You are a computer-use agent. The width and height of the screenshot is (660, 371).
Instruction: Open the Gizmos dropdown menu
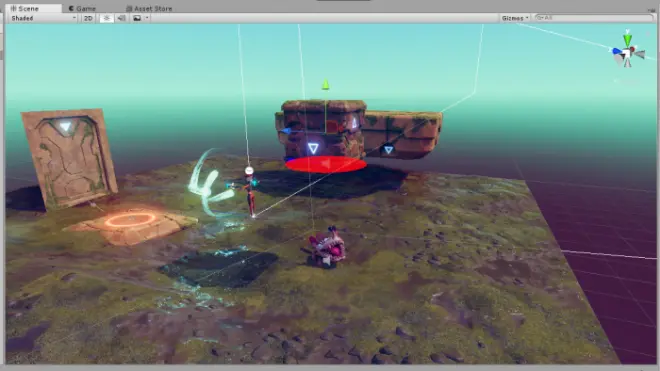tap(514, 18)
